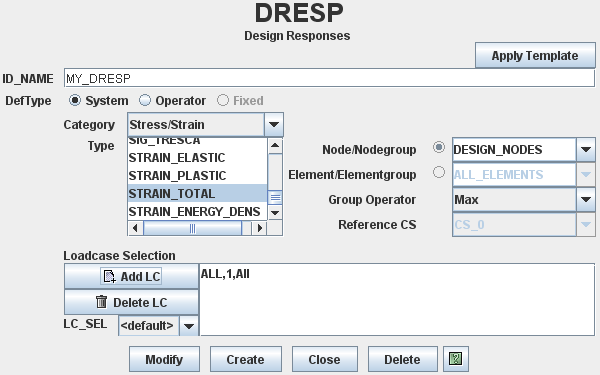
Task: Select the Operator DefType radio button
Action: 145,100
